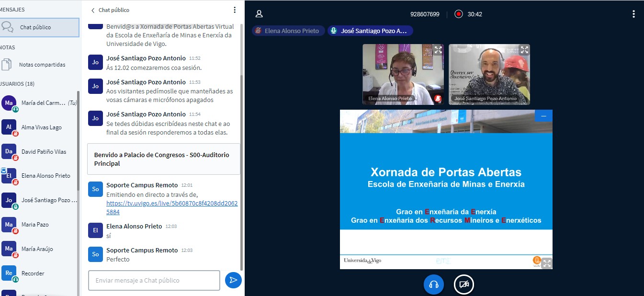Leave audio with the headphones button
Image resolution: width=644 pixels, height=296 pixels.
coord(434,285)
